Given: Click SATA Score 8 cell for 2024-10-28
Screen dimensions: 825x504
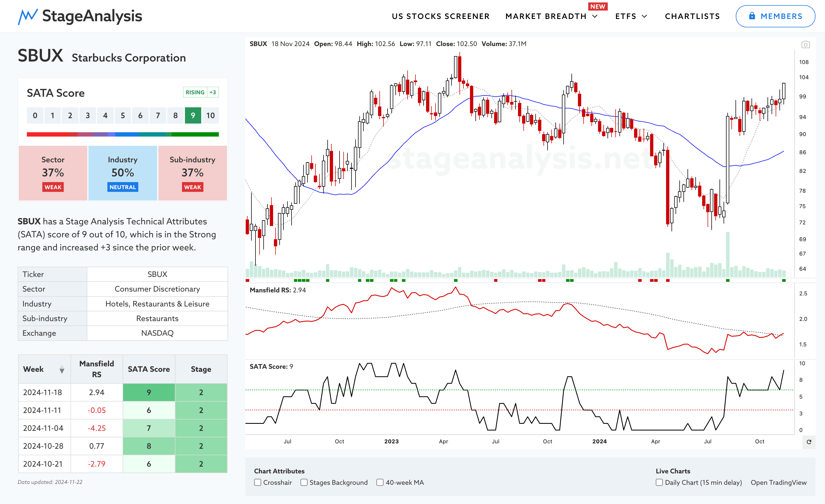Looking at the screenshot, I should pyautogui.click(x=149, y=446).
